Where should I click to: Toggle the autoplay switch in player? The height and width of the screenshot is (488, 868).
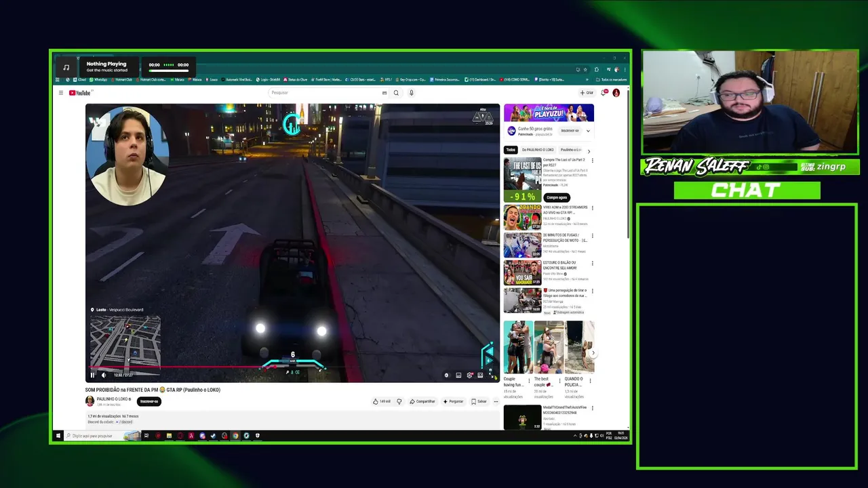click(447, 375)
